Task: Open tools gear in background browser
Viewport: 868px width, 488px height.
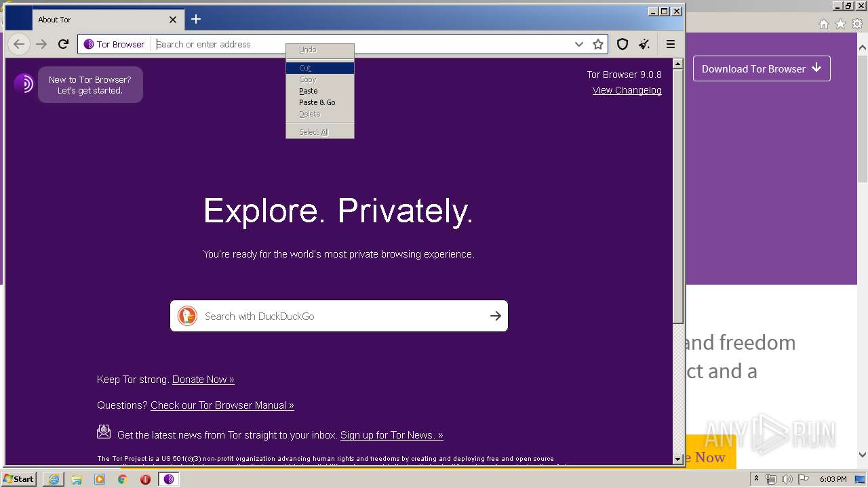Action: click(857, 24)
